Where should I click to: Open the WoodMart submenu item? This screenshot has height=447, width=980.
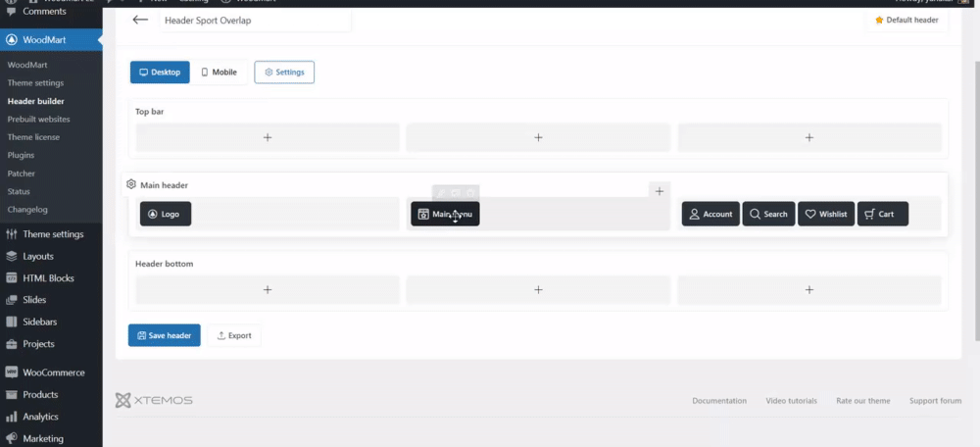27,65
